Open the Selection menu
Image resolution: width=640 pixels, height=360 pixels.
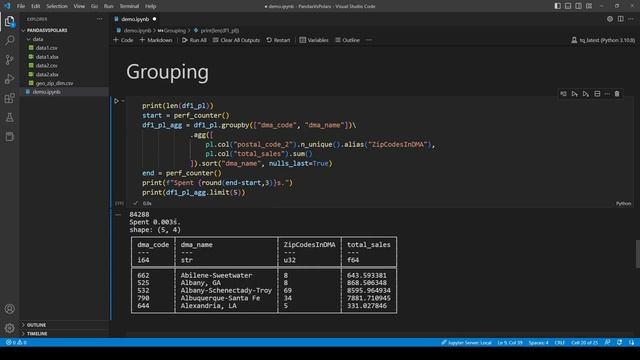(x=57, y=6)
